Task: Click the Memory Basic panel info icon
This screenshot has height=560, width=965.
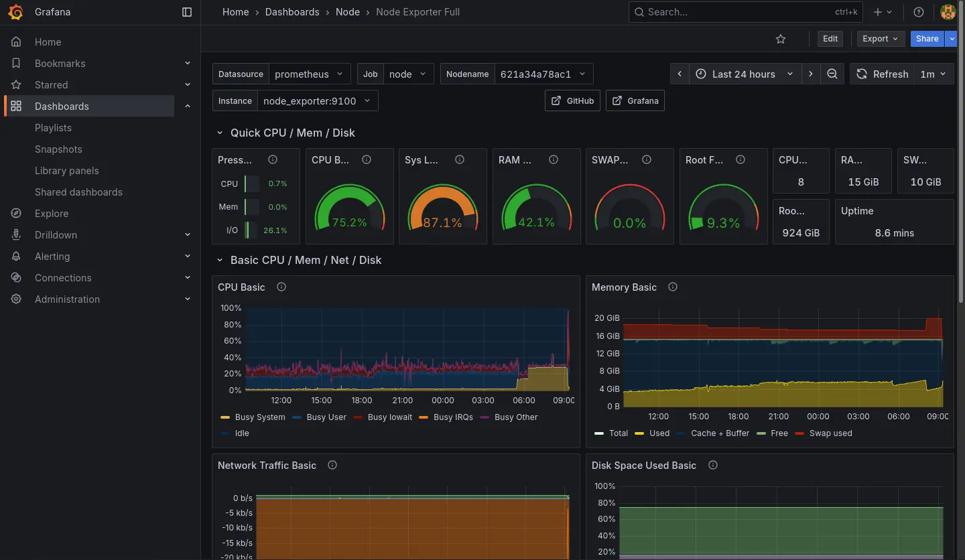Action: click(x=673, y=287)
